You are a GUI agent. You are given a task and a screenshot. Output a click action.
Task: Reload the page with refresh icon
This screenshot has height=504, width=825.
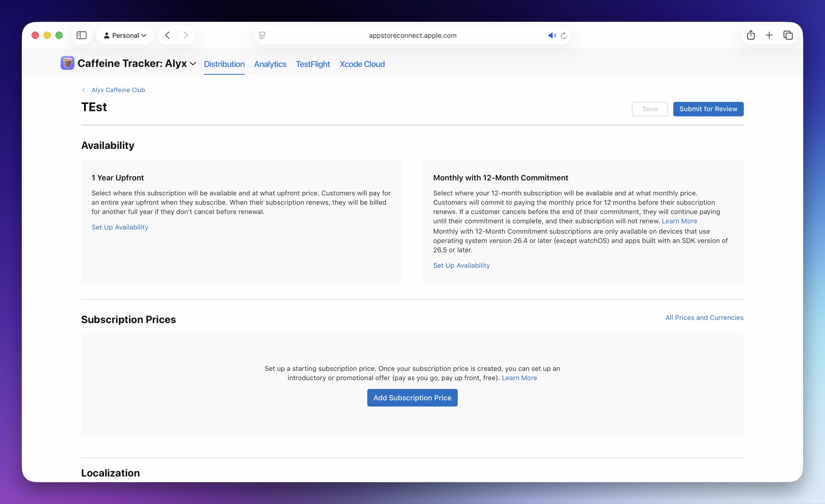click(564, 35)
